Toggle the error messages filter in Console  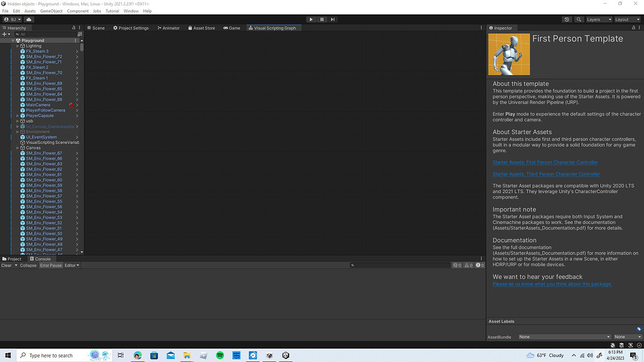(x=479, y=265)
